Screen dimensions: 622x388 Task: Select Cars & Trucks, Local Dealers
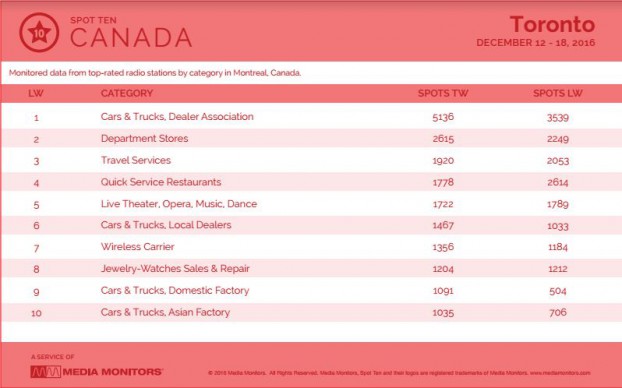click(x=166, y=225)
